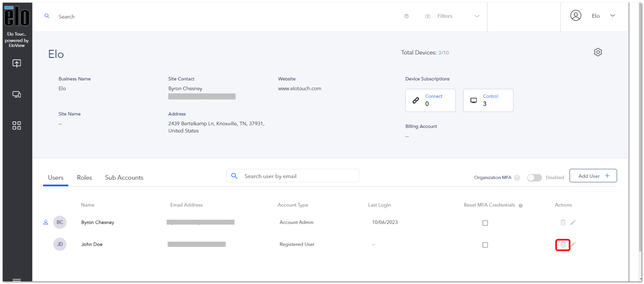Click the Billing Account label
The width and height of the screenshot is (644, 284).
point(421,127)
